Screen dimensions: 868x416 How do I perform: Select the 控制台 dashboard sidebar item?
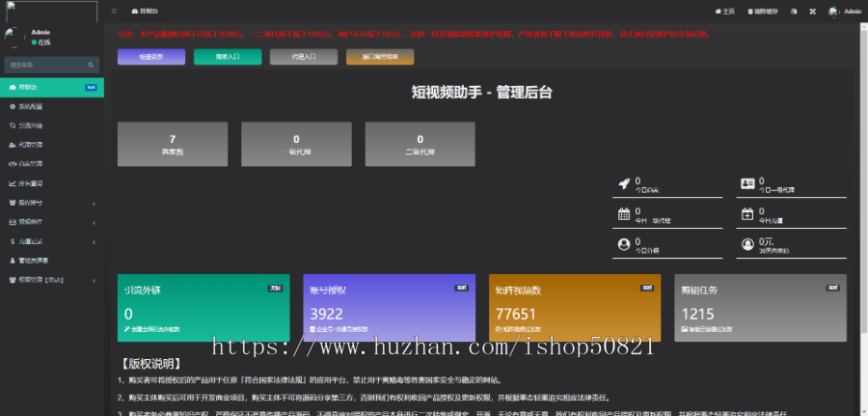(x=52, y=87)
